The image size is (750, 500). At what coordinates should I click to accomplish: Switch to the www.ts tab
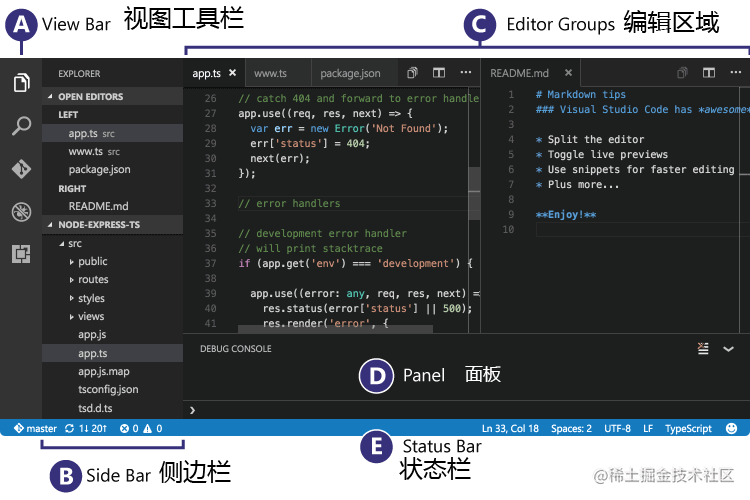pos(270,73)
